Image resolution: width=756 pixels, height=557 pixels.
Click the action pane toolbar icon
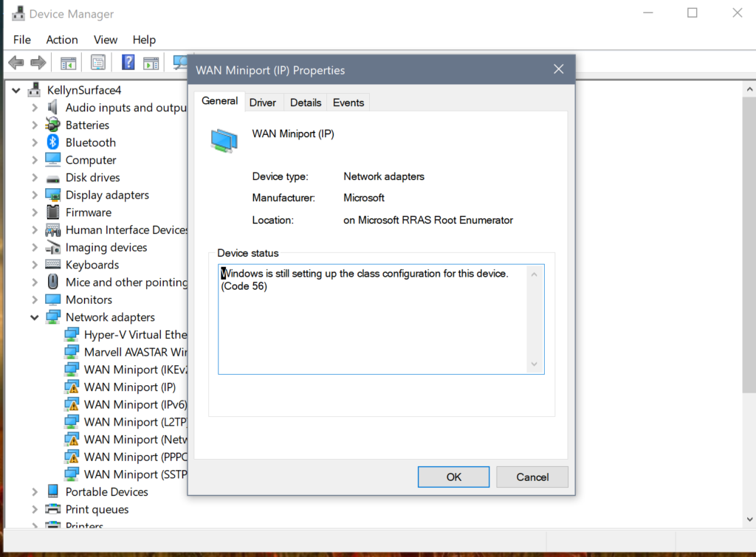pyautogui.click(x=151, y=63)
